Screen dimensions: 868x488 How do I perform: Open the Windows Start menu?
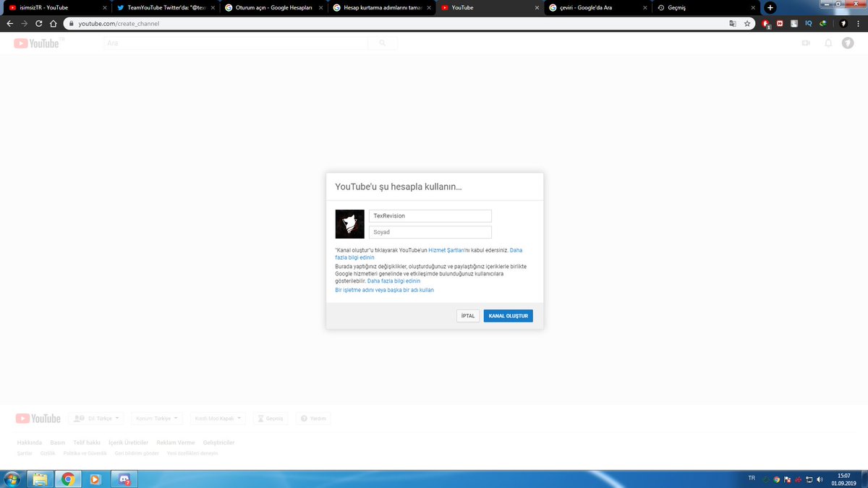pos(12,479)
